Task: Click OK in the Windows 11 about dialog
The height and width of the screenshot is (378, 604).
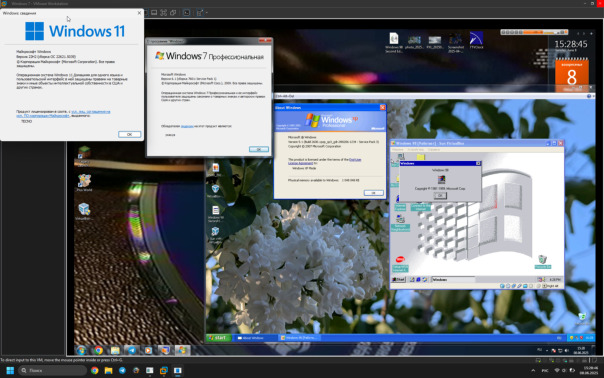Action: 129,134
